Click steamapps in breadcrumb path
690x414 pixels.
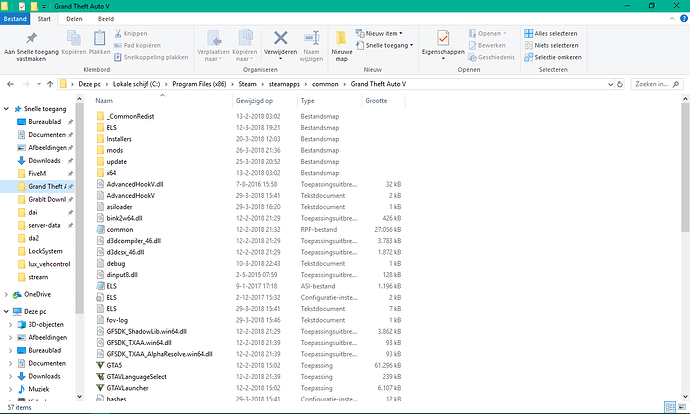284,84
